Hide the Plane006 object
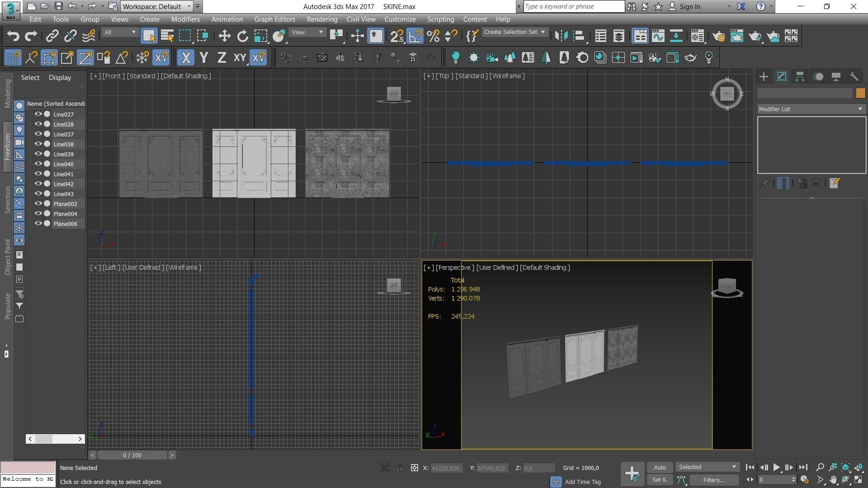 [x=38, y=224]
